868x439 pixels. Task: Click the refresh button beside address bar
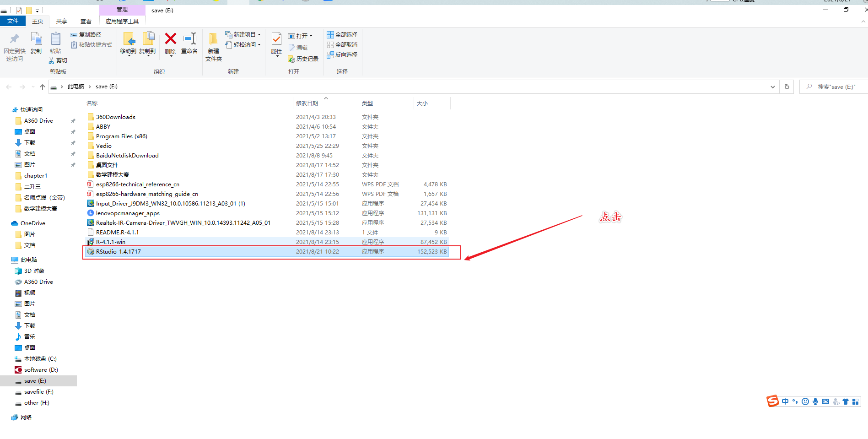[x=787, y=87]
